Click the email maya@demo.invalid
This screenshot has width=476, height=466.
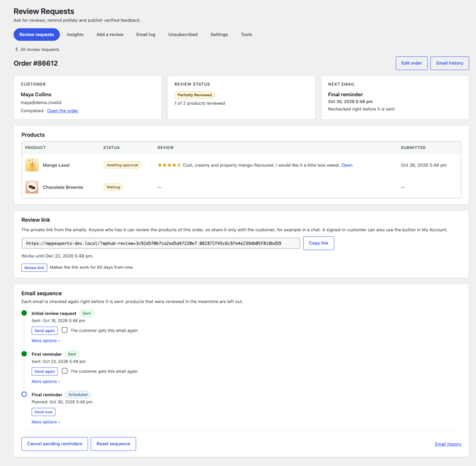pyautogui.click(x=41, y=103)
